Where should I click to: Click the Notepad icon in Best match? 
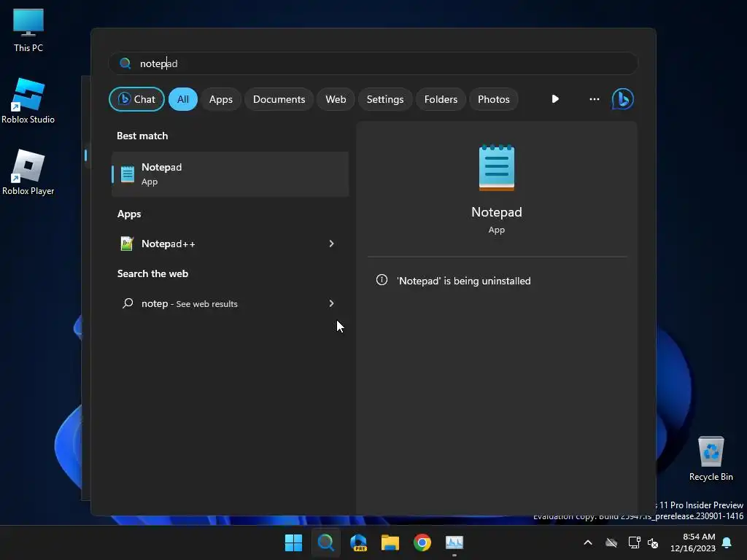127,174
